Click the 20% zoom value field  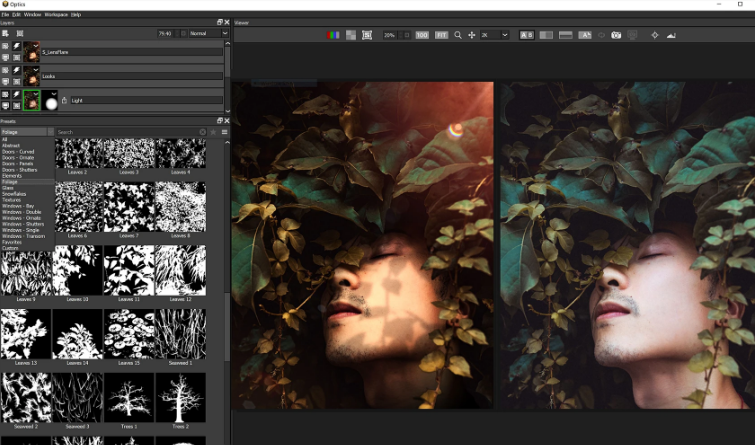coord(392,35)
